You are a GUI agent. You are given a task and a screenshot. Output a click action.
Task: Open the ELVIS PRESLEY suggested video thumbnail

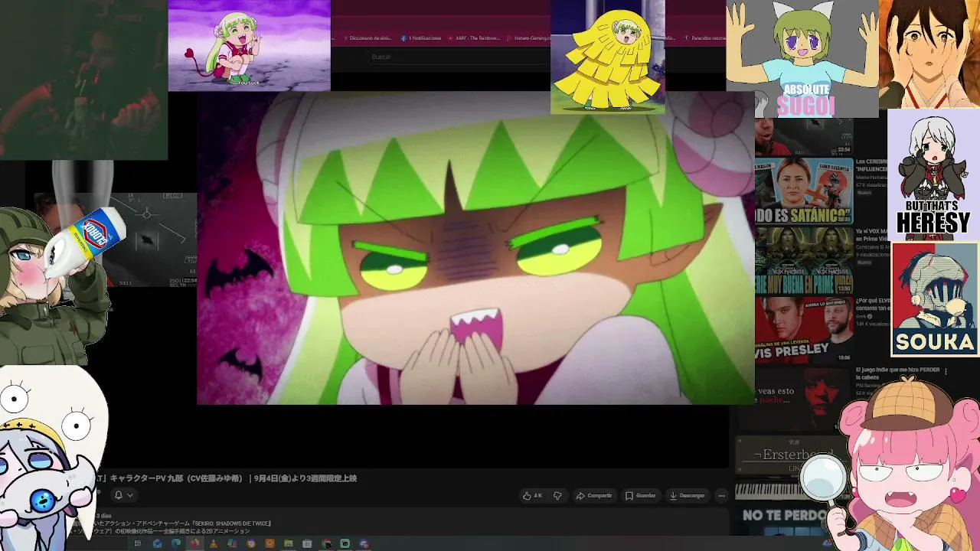click(804, 330)
